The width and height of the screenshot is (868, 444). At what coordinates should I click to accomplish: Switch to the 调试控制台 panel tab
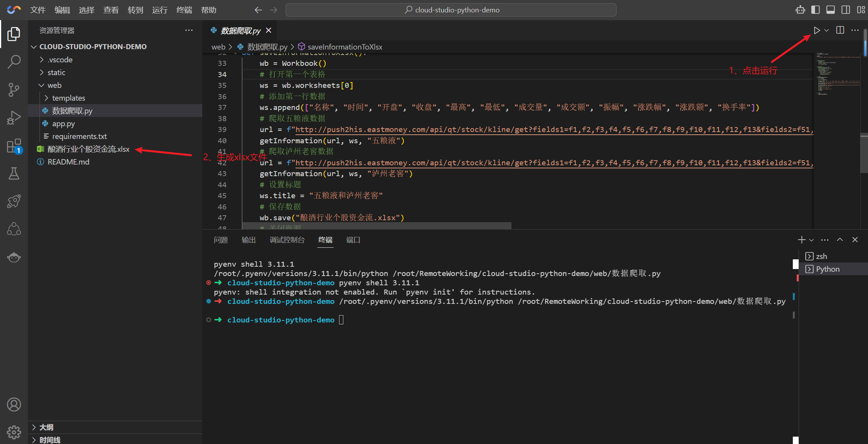(x=287, y=240)
